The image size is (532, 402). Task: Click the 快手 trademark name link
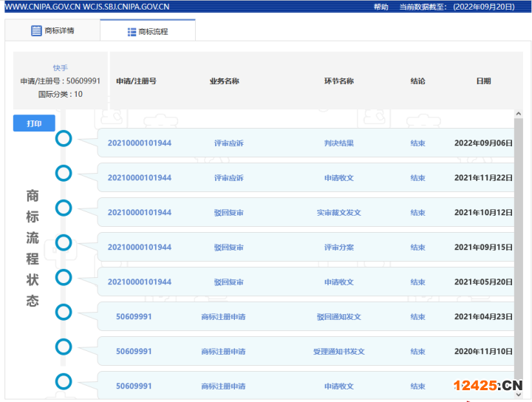(x=60, y=68)
